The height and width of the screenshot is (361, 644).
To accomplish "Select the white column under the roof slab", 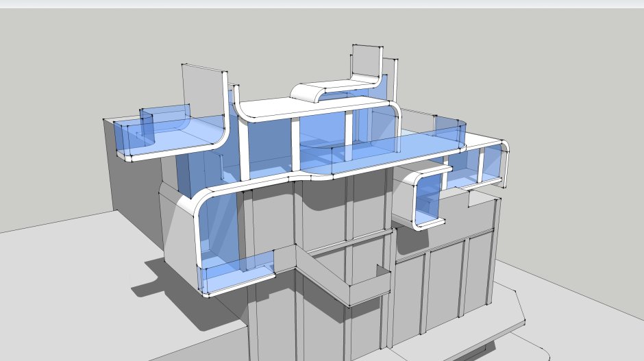I will point(295,144).
